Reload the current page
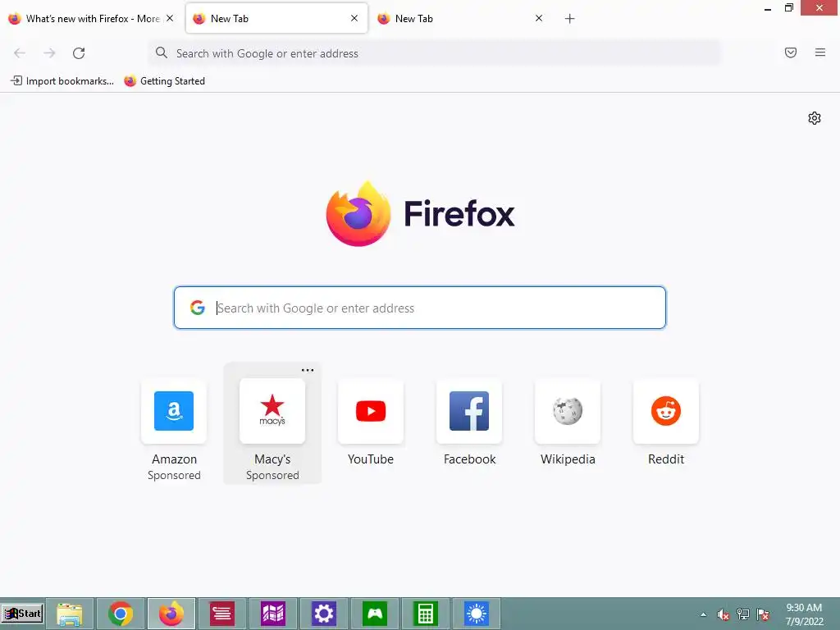 [79, 53]
